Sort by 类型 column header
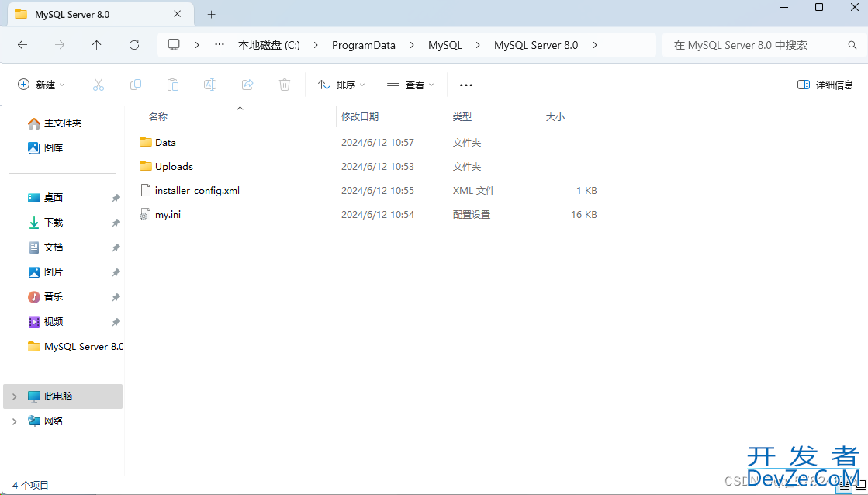This screenshot has width=868, height=495. 462,117
